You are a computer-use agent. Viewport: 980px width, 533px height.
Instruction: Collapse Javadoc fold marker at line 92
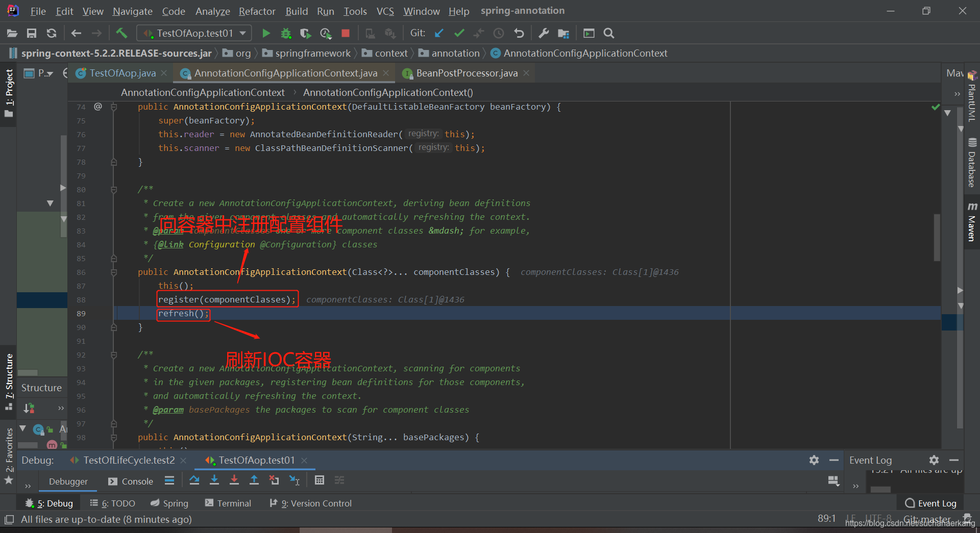[114, 355]
